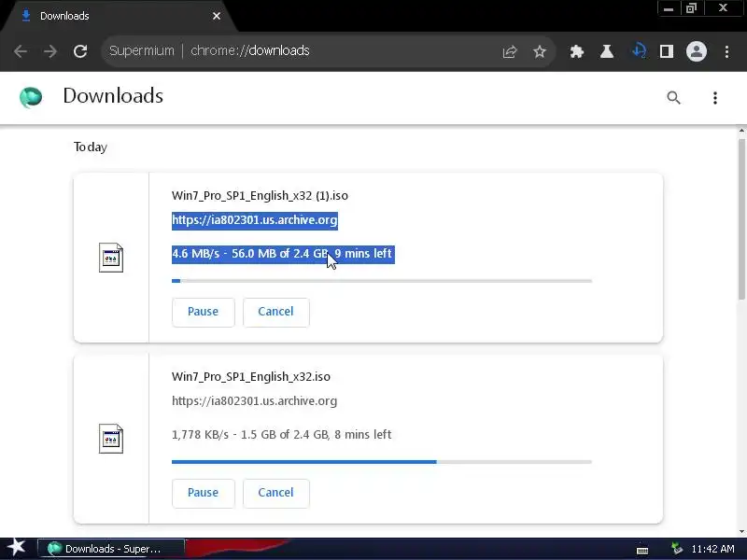Image resolution: width=747 pixels, height=560 pixels.
Task: Open the Experiments flask icon
Action: [606, 51]
